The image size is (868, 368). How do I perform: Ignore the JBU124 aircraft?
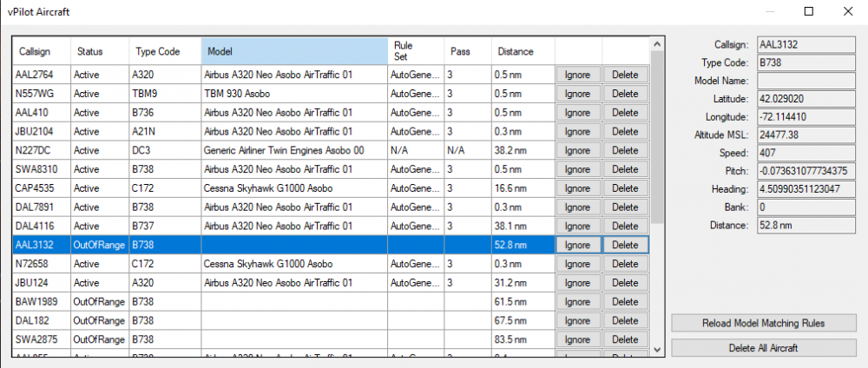coord(577,282)
